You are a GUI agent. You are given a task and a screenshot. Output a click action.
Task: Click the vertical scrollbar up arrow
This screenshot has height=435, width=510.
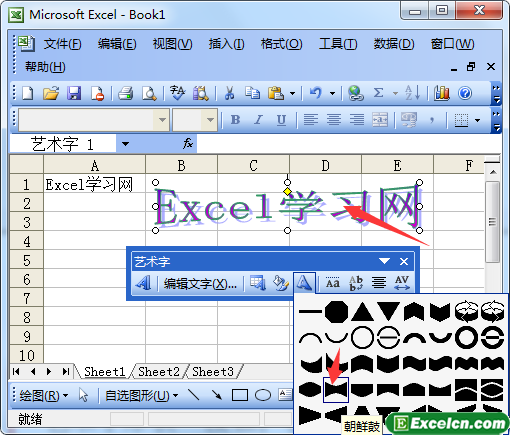493,172
